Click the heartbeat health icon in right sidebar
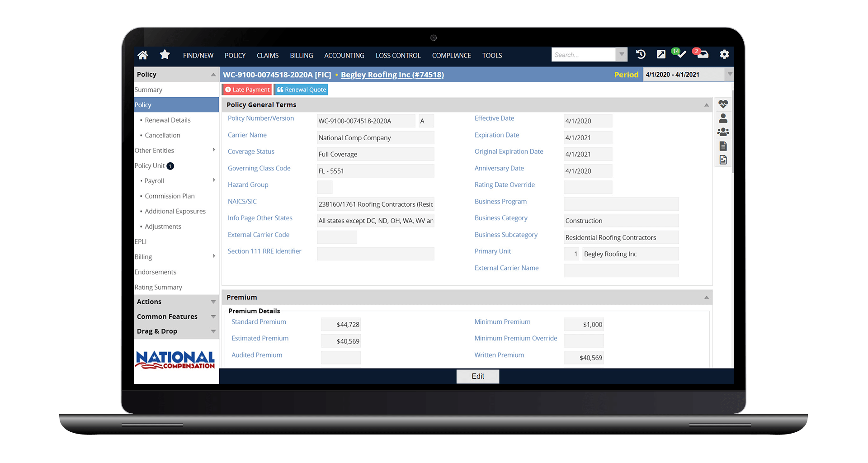The width and height of the screenshot is (868, 463). [723, 104]
